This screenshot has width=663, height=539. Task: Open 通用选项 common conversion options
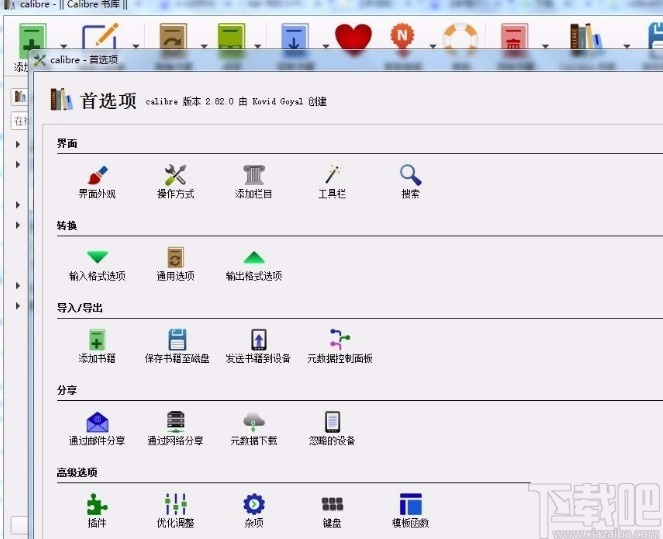tap(175, 264)
